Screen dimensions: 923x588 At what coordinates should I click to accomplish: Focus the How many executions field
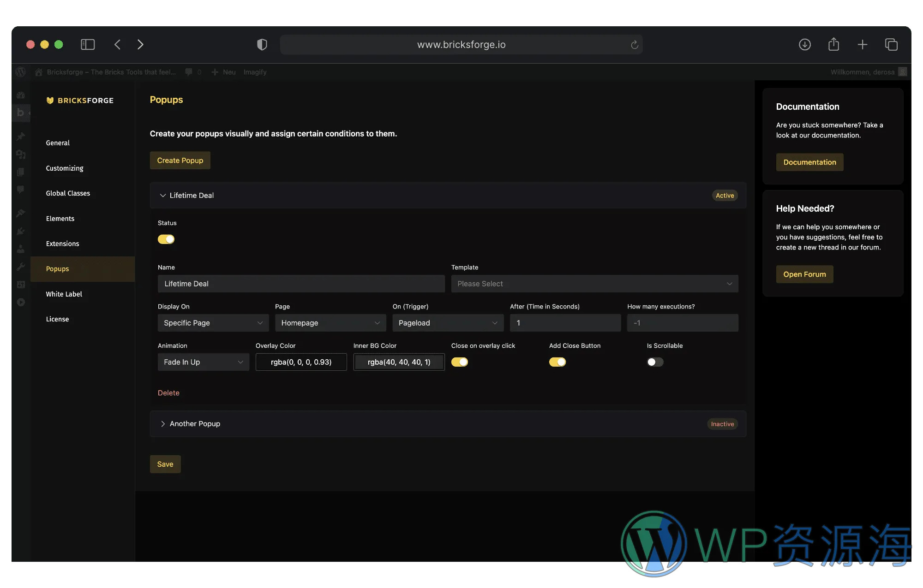(x=683, y=323)
